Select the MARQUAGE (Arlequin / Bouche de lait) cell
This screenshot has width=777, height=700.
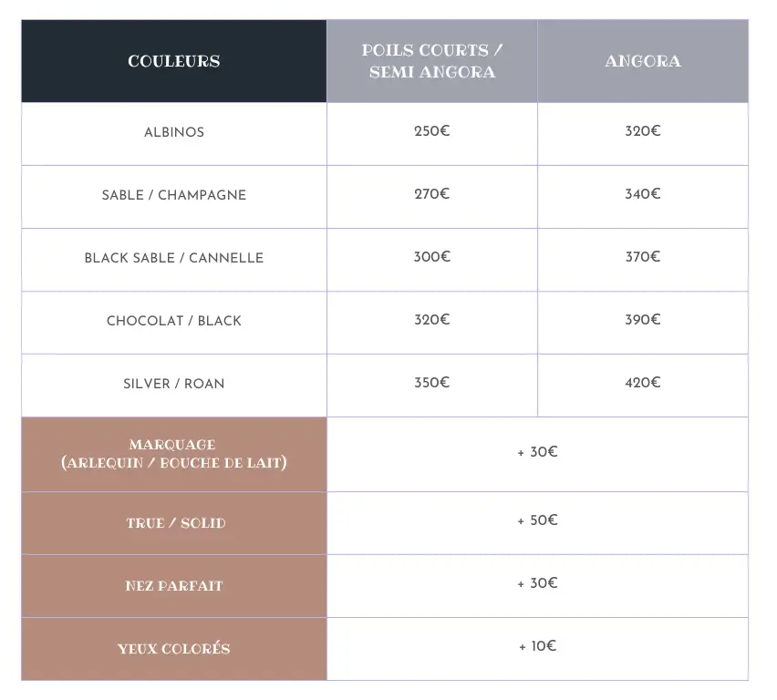[x=174, y=454]
